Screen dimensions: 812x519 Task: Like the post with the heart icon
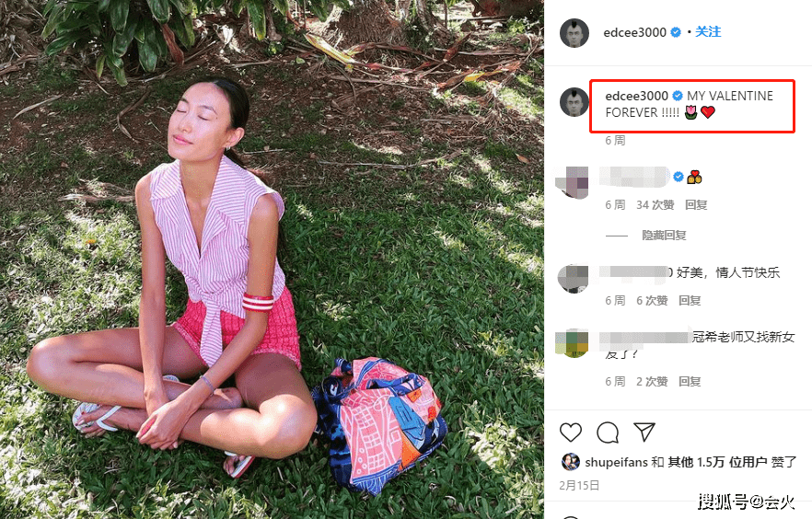571,432
